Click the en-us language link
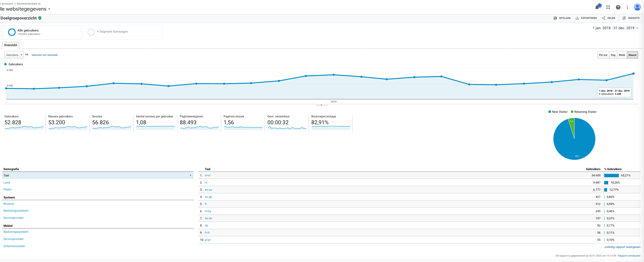644x262 pixels. pyautogui.click(x=208, y=190)
